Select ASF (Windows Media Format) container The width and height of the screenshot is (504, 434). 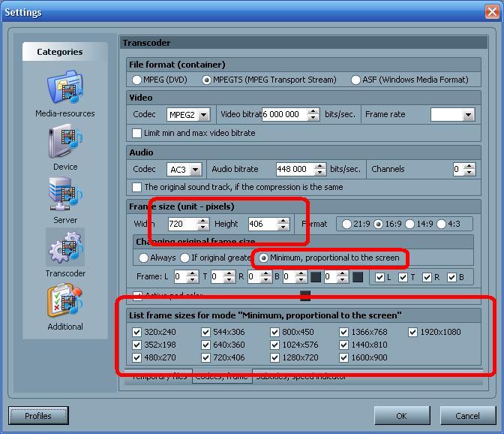tap(355, 80)
